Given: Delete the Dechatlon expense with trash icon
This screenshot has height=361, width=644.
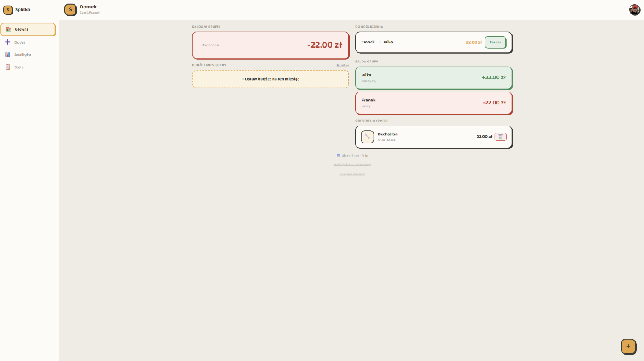Looking at the screenshot, I should point(500,137).
